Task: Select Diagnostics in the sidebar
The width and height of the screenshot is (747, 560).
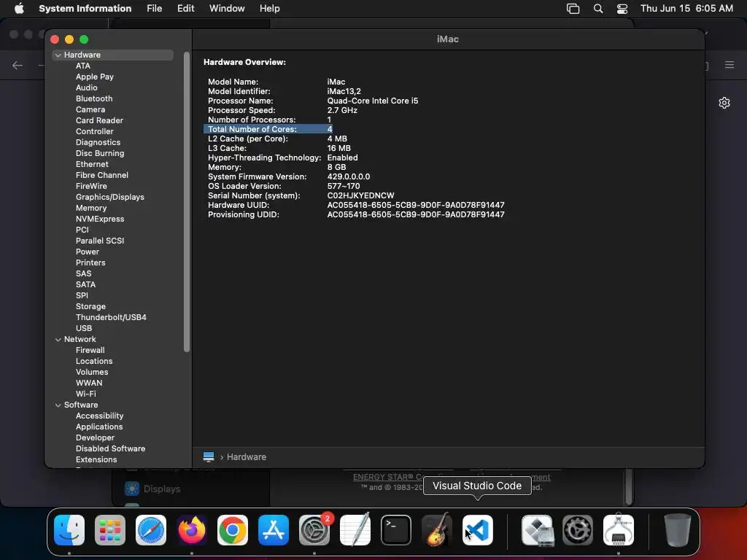Action: click(x=98, y=142)
